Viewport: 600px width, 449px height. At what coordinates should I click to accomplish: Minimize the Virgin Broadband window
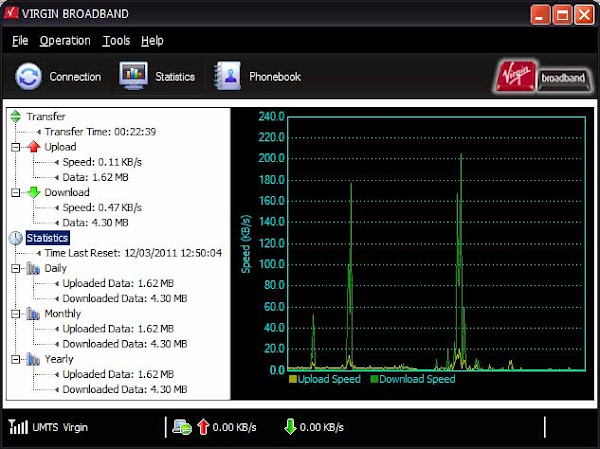(x=540, y=15)
